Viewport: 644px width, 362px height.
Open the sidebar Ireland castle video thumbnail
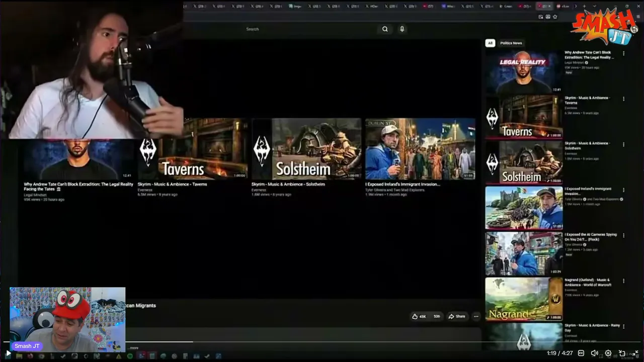[524, 208]
